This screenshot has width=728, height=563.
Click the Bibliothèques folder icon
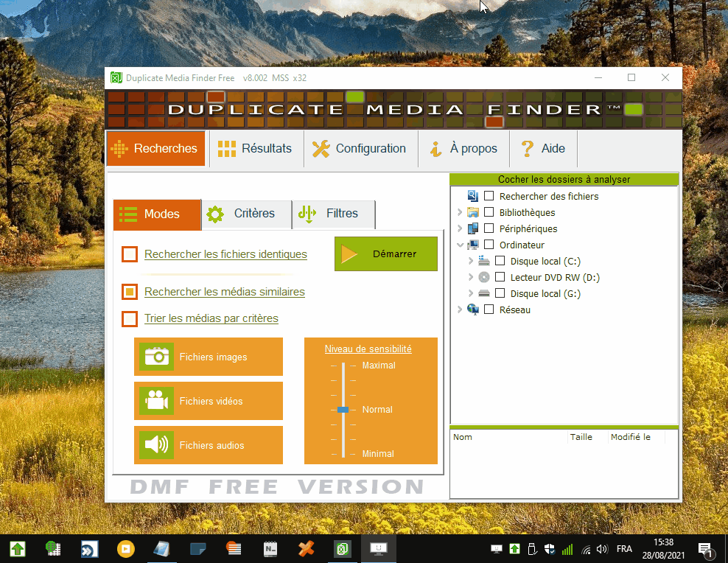tap(472, 212)
